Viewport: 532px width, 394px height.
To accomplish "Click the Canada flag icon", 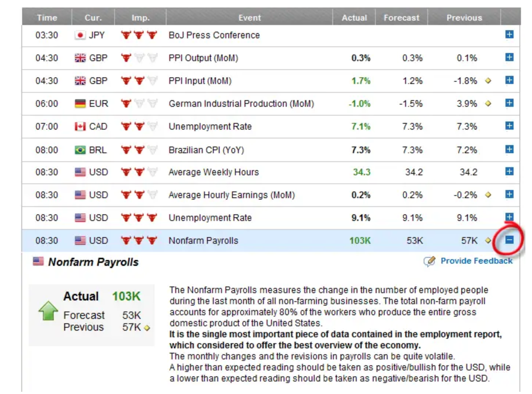I will coord(80,127).
